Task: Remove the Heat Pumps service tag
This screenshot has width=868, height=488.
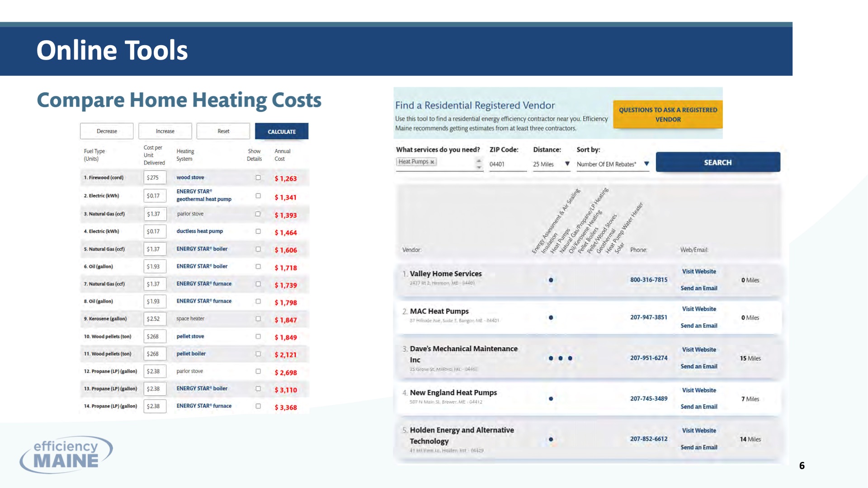Action: [x=432, y=162]
